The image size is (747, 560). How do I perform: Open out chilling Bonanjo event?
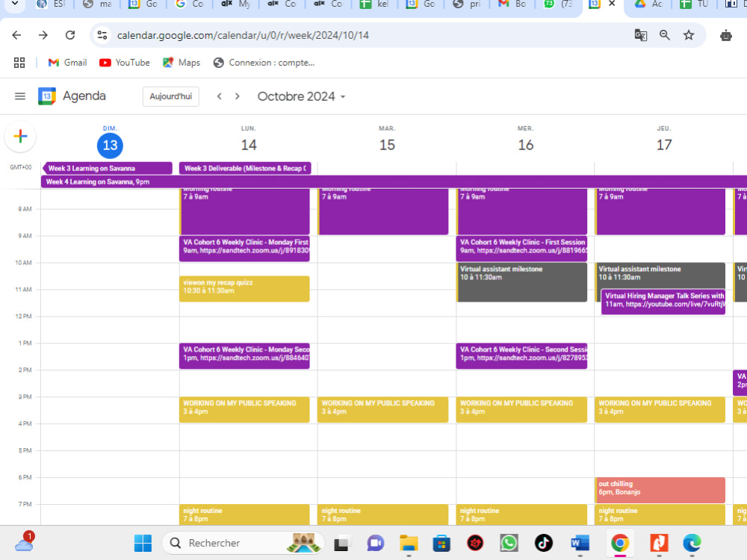[x=660, y=490]
